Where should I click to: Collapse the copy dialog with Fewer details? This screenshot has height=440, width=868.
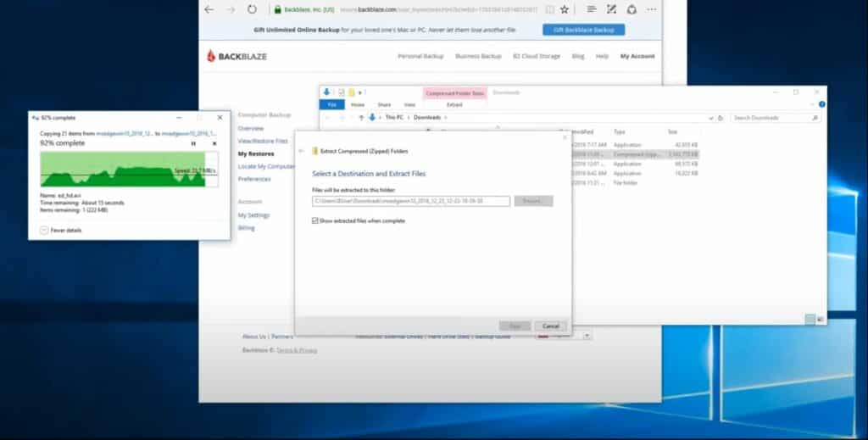pos(60,231)
